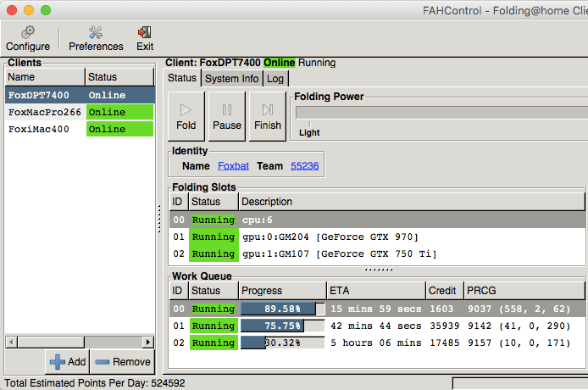Viewport: 588px width, 390px height.
Task: Pause folding with the Pause button
Action: pos(227,116)
